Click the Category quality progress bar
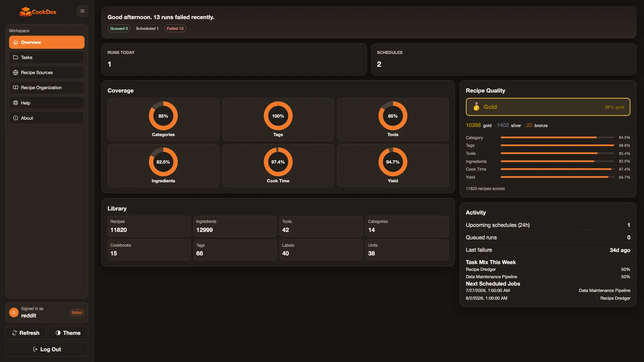 pos(557,137)
